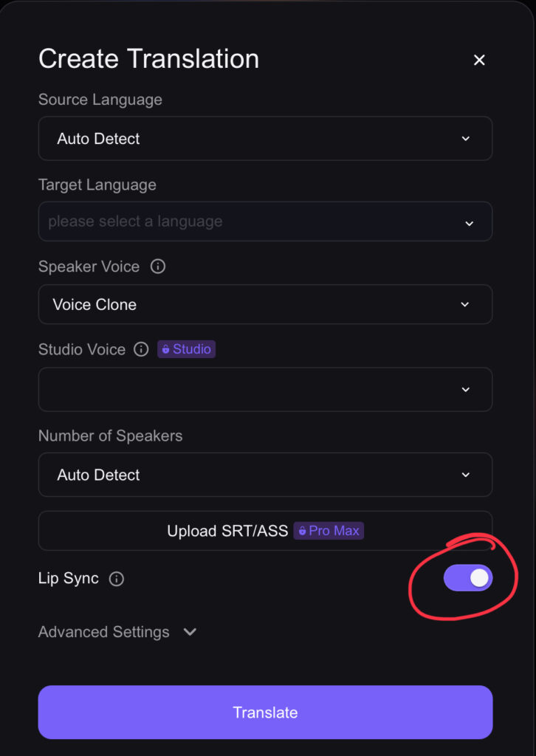This screenshot has width=536, height=756.
Task: Click the Target Language dropdown arrow
Action: [x=469, y=223]
